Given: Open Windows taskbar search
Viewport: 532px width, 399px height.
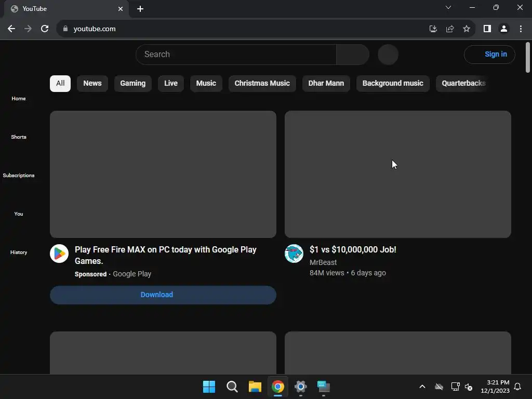Looking at the screenshot, I should 232,387.
